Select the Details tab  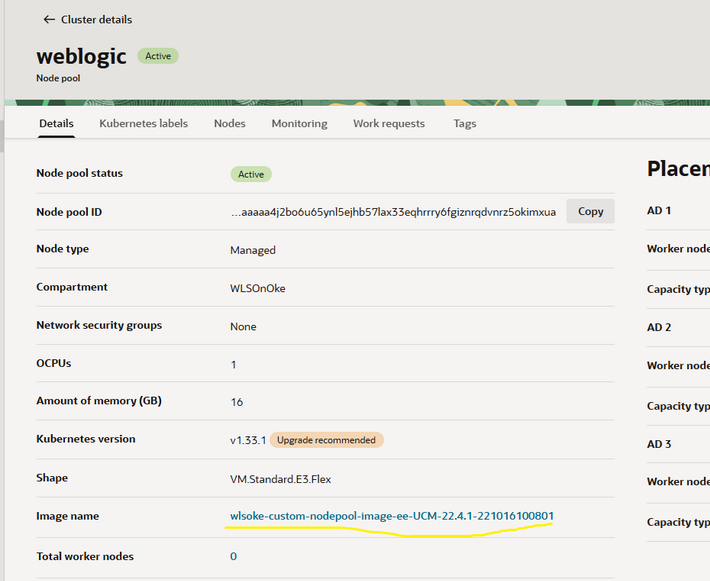[x=56, y=124]
